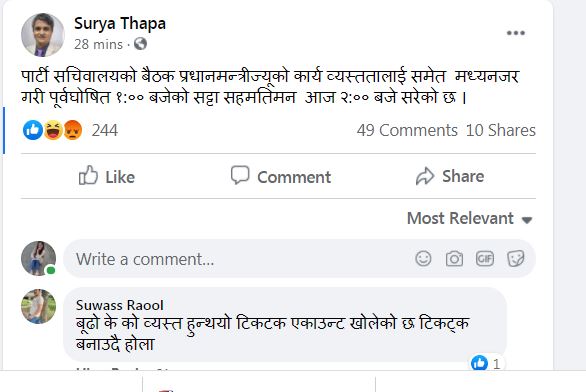Insert an emoji with the smiley icon
The width and height of the screenshot is (586, 392).
click(423, 259)
